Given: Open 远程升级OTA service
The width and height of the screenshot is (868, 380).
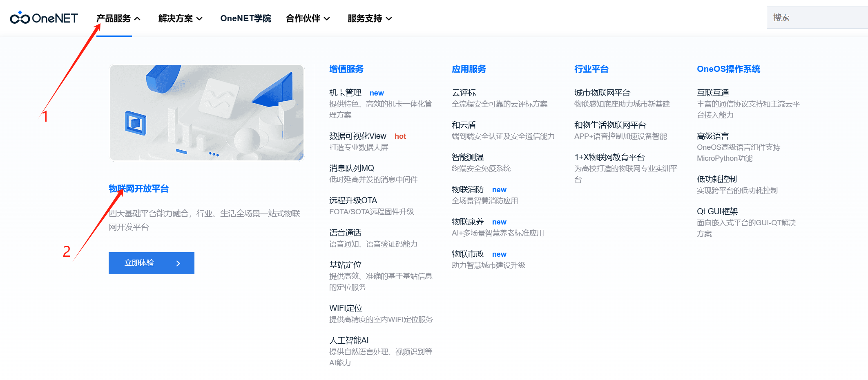Looking at the screenshot, I should tap(353, 201).
